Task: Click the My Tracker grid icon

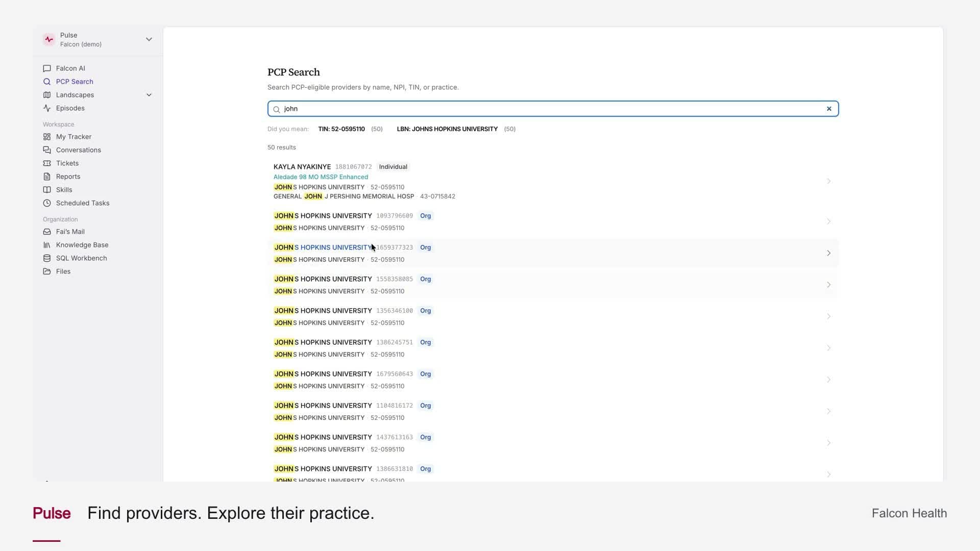Action: pyautogui.click(x=47, y=137)
